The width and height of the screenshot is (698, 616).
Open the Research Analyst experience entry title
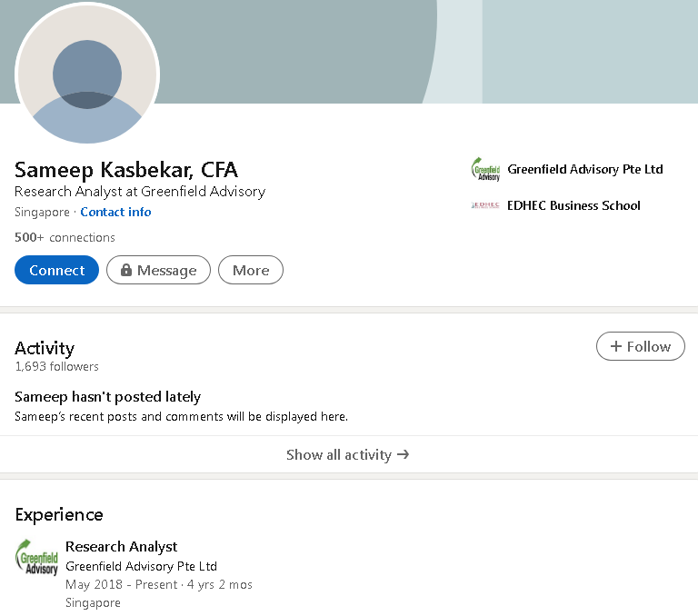121,546
